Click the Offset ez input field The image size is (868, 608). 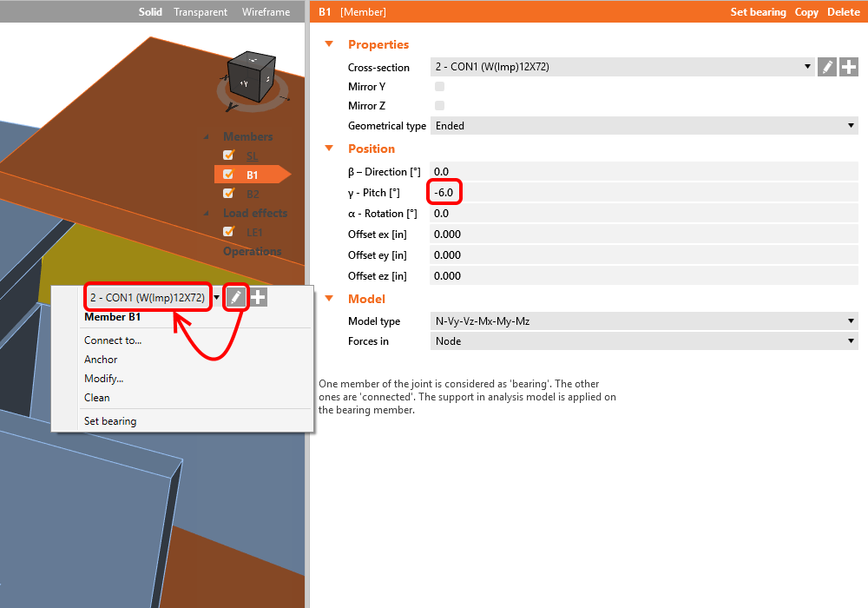(644, 275)
